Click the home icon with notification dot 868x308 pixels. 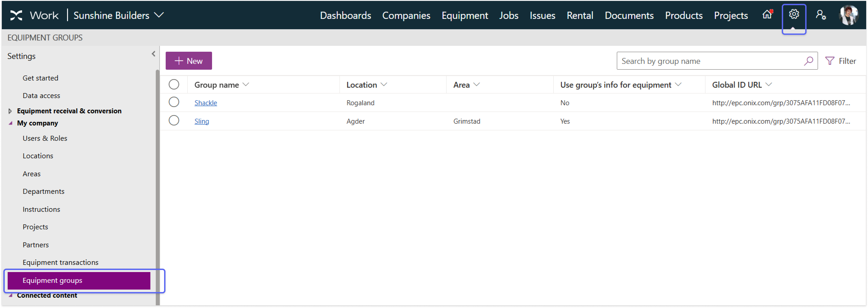click(767, 14)
